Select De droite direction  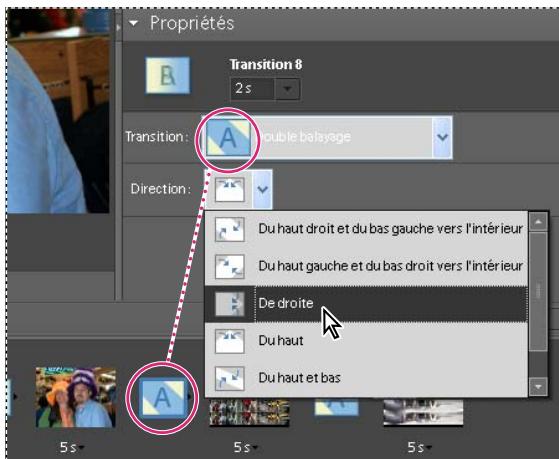[367, 304]
